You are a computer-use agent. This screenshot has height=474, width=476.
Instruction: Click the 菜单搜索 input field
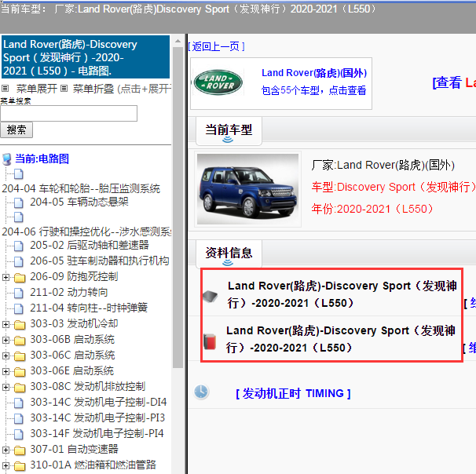[x=68, y=114]
